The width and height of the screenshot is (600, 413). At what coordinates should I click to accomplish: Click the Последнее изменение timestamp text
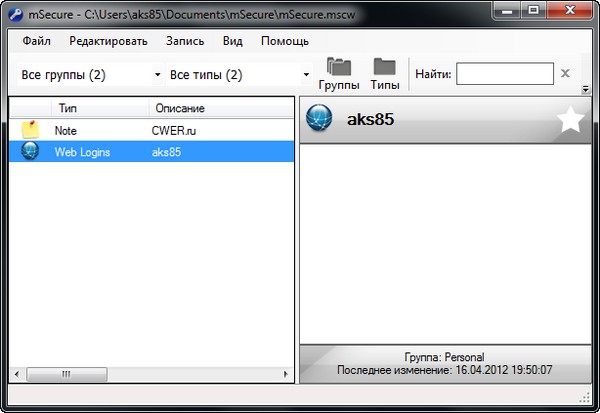(x=445, y=370)
